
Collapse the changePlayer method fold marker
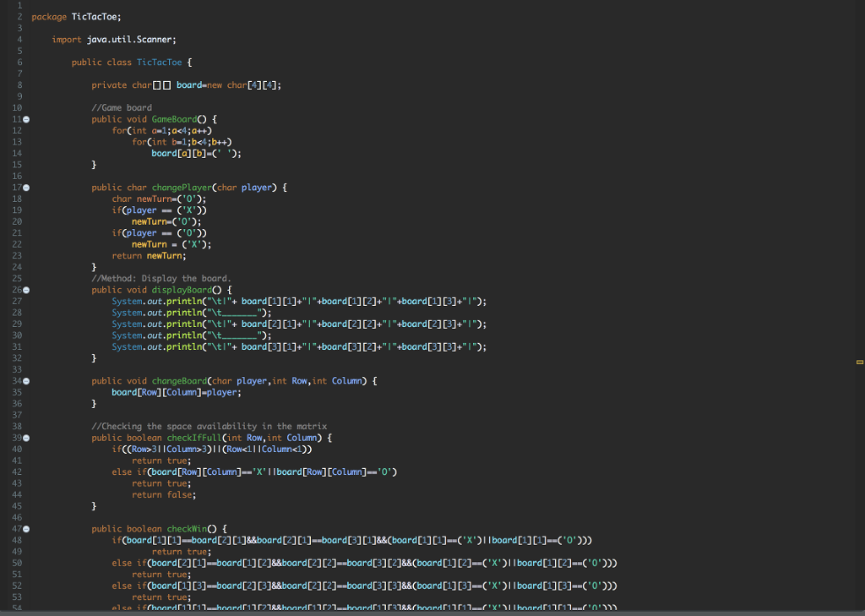[25, 188]
